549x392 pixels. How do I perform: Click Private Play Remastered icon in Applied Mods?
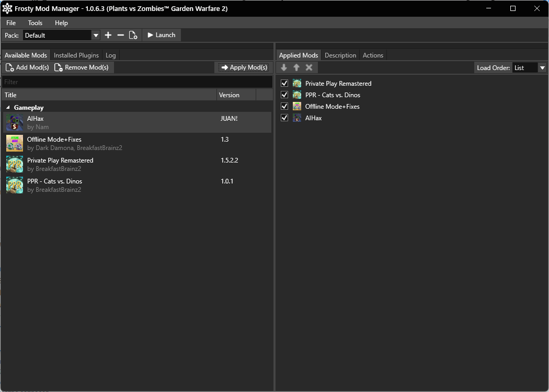point(297,83)
